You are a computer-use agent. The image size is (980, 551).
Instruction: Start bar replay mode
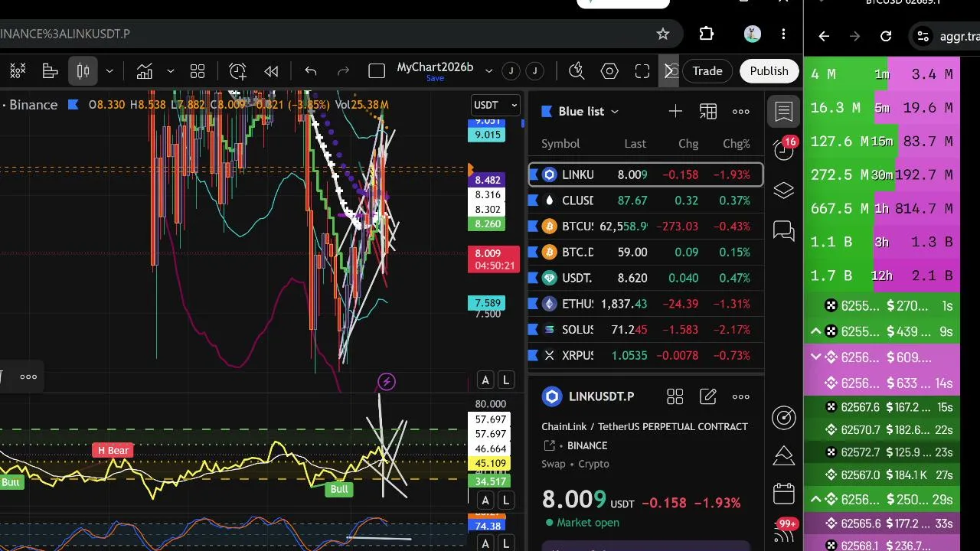tap(271, 71)
